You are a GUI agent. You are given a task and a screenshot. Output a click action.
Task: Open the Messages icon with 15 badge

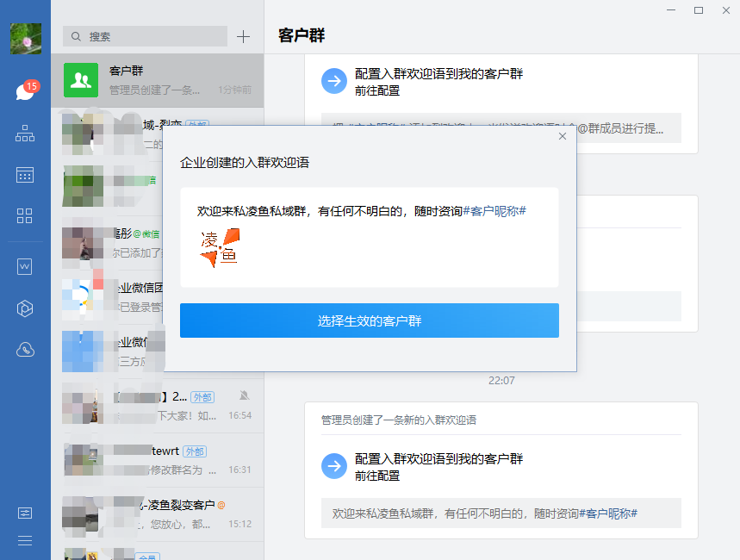[x=25, y=91]
